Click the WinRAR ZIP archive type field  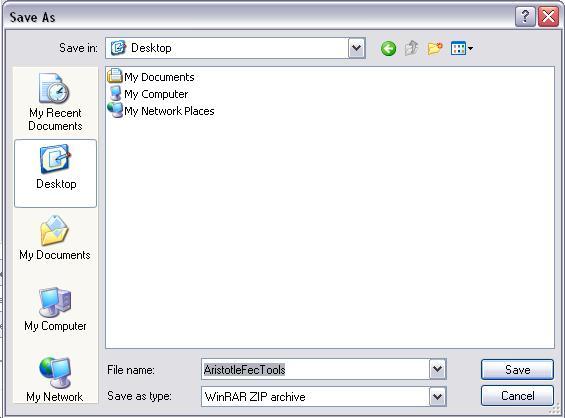click(315, 397)
